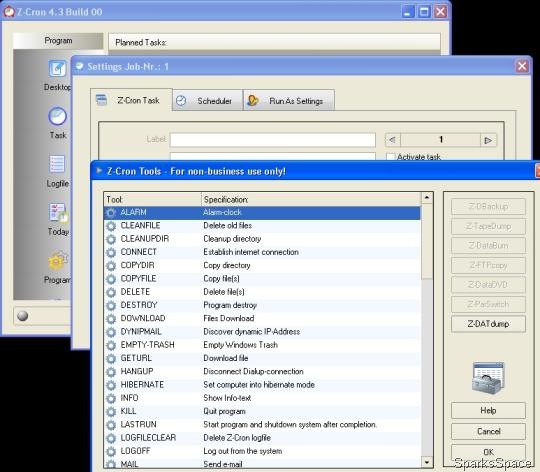
Task: Click the gear icon beside DELETE
Action: pyautogui.click(x=111, y=292)
